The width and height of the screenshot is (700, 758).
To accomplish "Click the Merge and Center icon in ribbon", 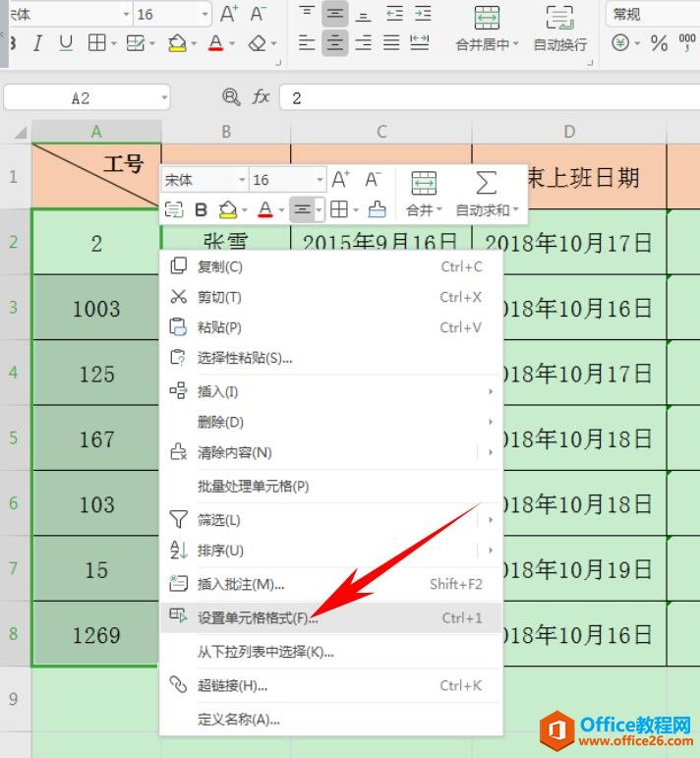I will (x=487, y=19).
